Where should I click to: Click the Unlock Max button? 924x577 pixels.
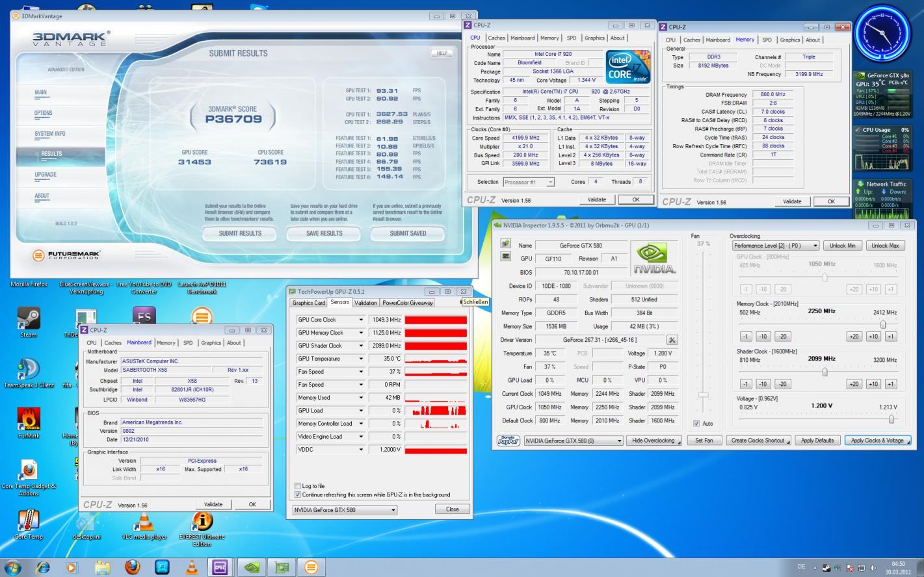(885, 246)
